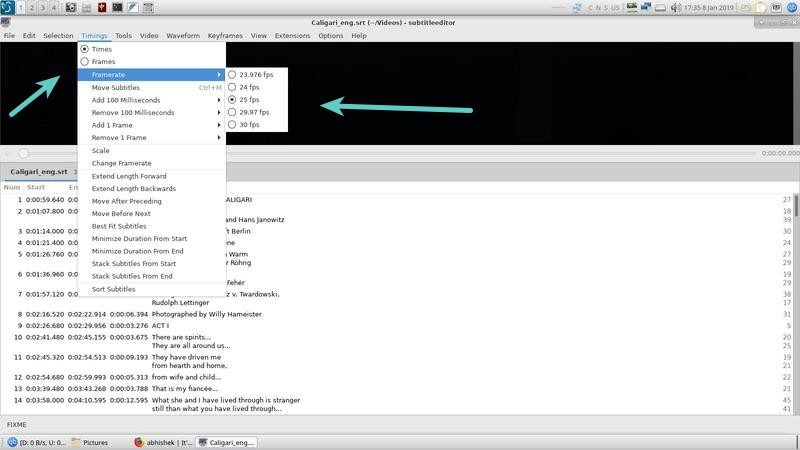Viewport: 800px width, 450px height.
Task: Choose Best Fit Subtitles
Action: tap(152, 226)
